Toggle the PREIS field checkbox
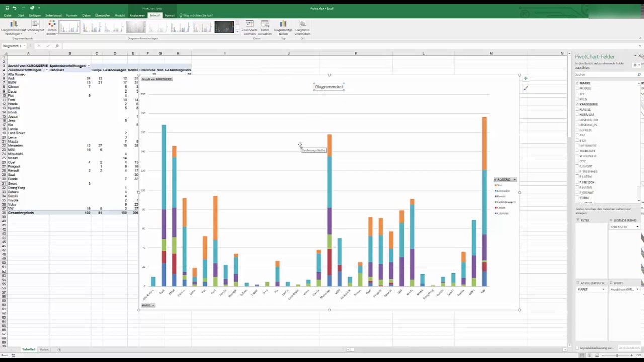The height and width of the screenshot is (362, 644). (577, 99)
